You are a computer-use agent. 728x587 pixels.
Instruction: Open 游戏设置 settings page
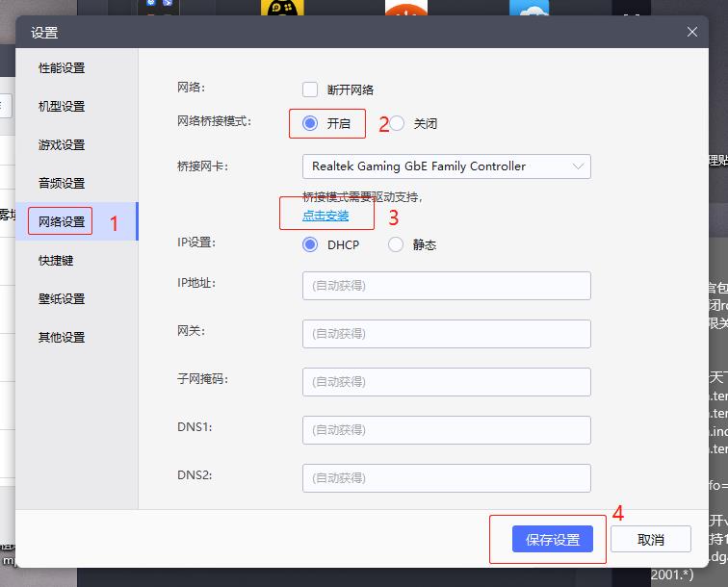pos(62,145)
